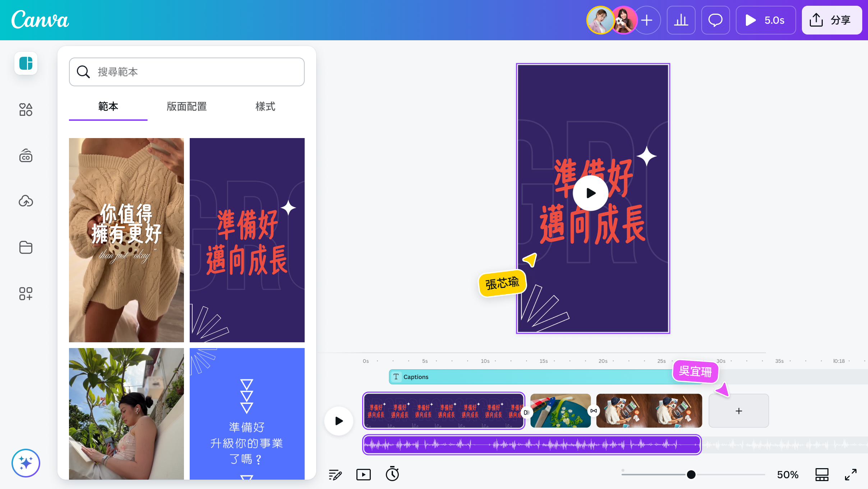Select the purple audio waveform track
Viewport: 868px width, 489px height.
point(532,445)
